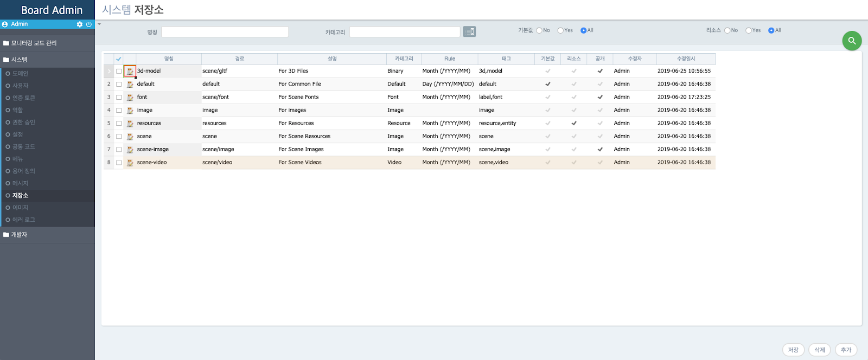The width and height of the screenshot is (868, 360).
Task: Tick checkbox for the image row
Action: [118, 110]
